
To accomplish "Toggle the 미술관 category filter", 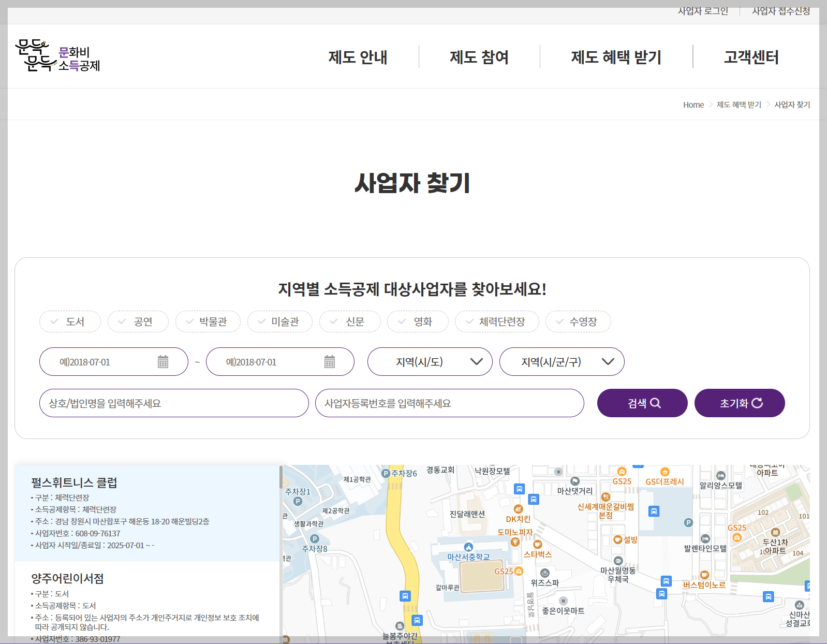I will 279,321.
